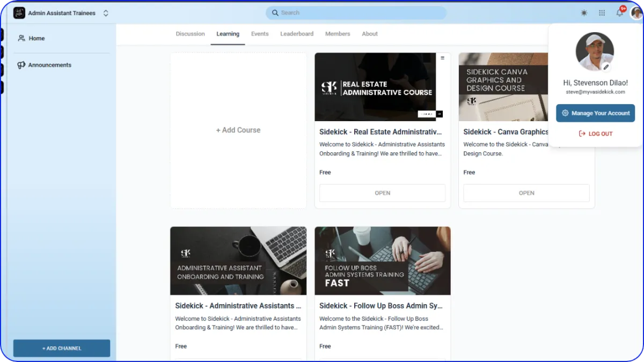The width and height of the screenshot is (644, 362).
Task: Click the steve@myvasidekick.com email text
Action: pyautogui.click(x=595, y=92)
